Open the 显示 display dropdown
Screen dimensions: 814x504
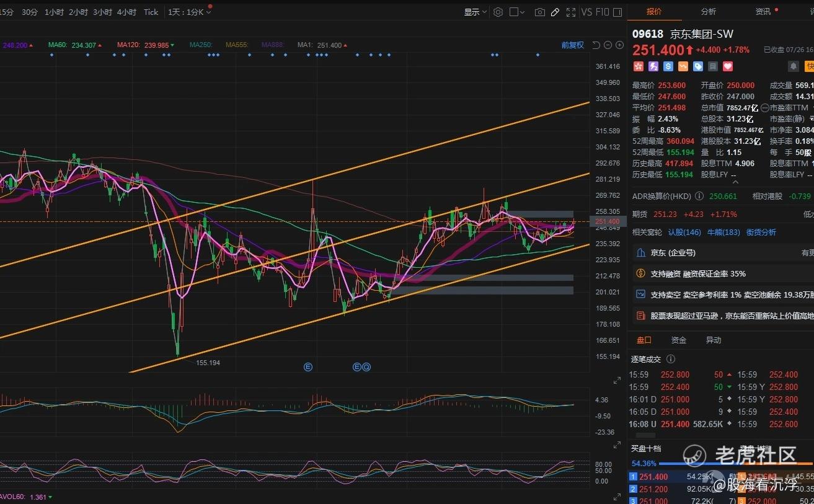click(x=476, y=12)
